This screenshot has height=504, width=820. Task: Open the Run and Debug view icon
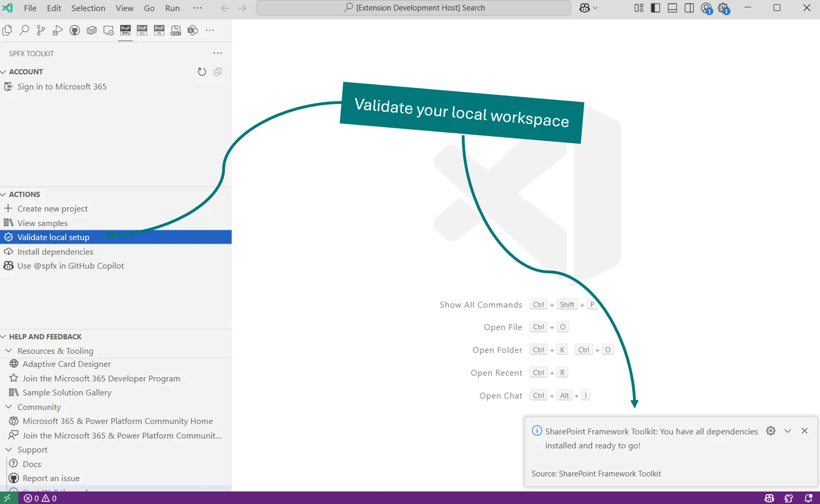(58, 30)
